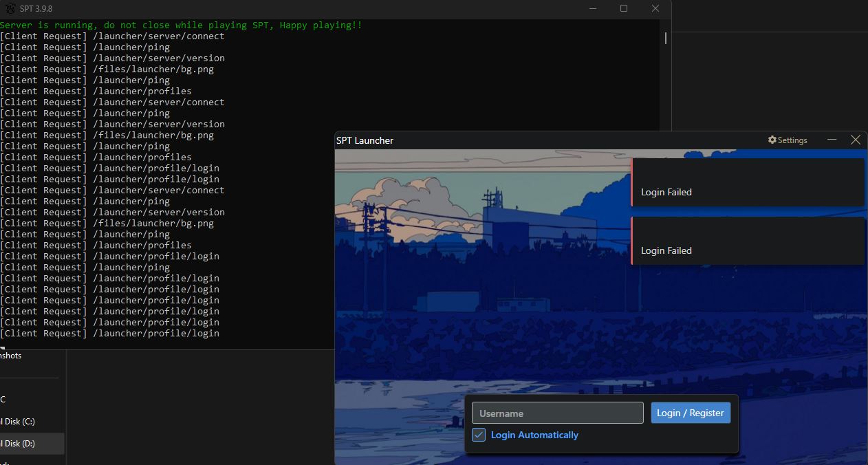This screenshot has height=465, width=868.
Task: Close the SPT 3.9.8 console window
Action: click(655, 8)
